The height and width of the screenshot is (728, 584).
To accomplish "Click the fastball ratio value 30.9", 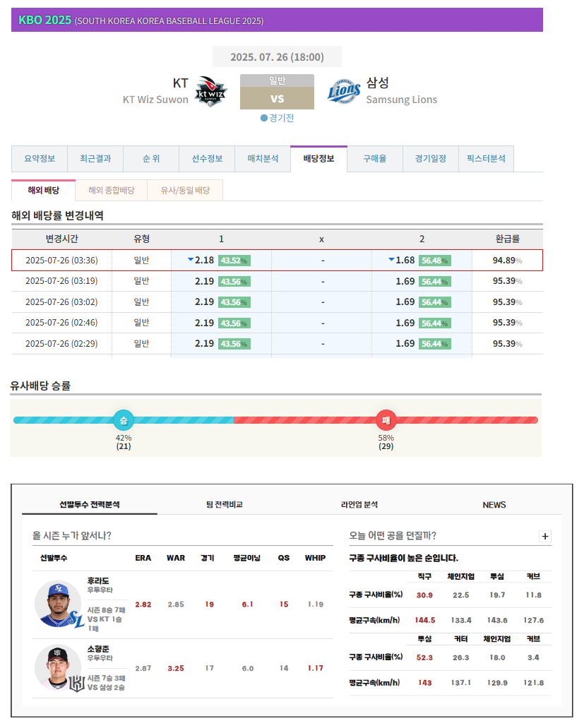I will click(424, 595).
